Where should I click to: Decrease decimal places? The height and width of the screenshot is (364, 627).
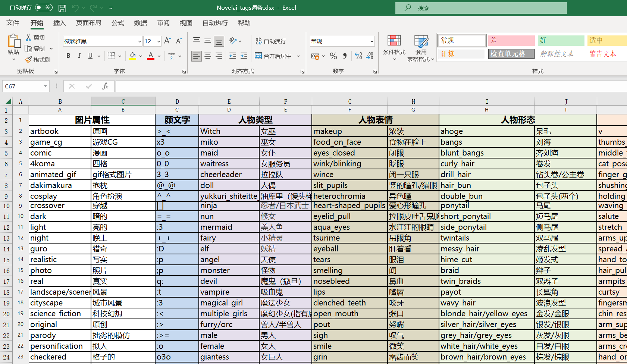coord(370,56)
